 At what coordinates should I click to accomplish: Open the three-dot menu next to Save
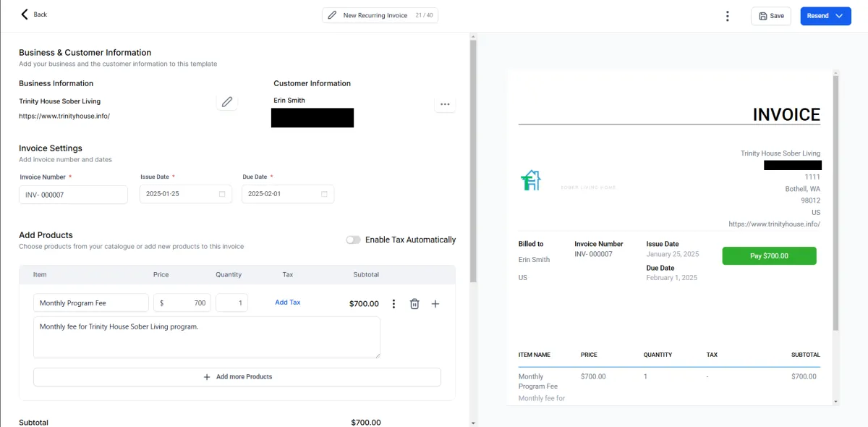[727, 16]
